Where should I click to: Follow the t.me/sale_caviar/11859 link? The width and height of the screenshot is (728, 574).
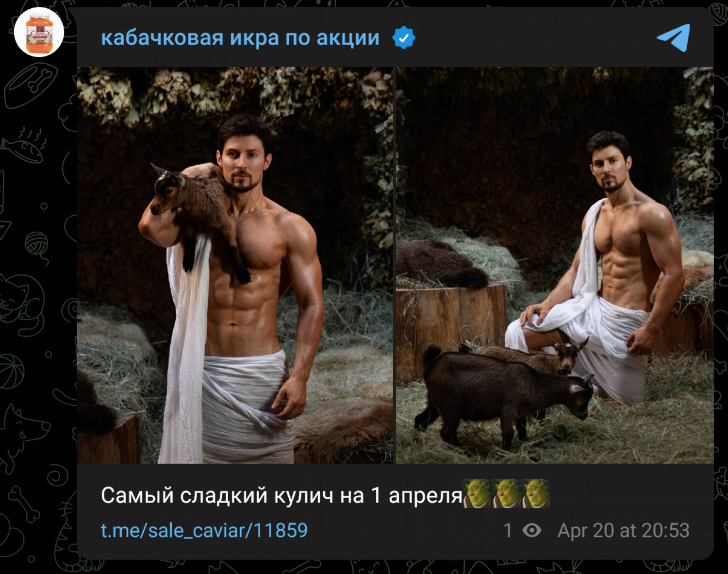[204, 530]
